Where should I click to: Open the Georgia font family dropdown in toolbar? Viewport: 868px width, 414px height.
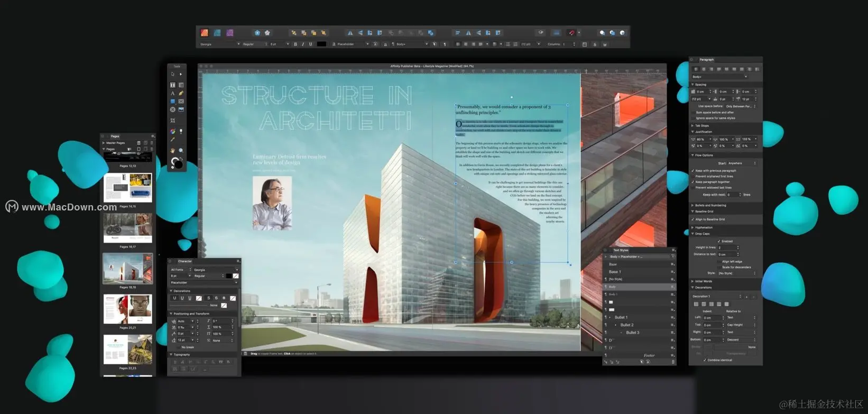click(x=220, y=44)
